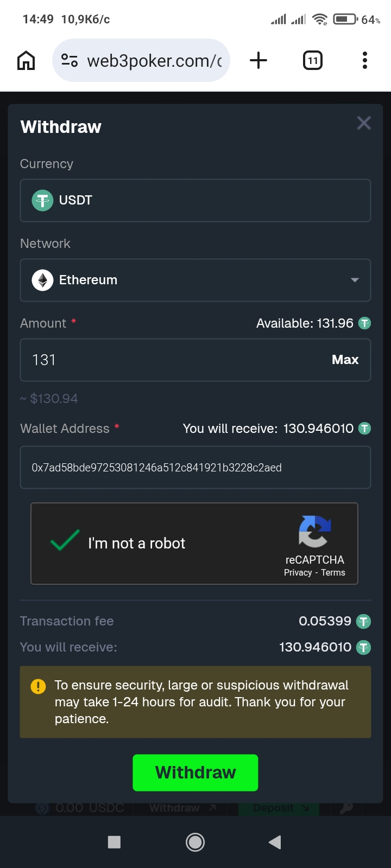
Task: Open a new browser tab
Action: (258, 60)
